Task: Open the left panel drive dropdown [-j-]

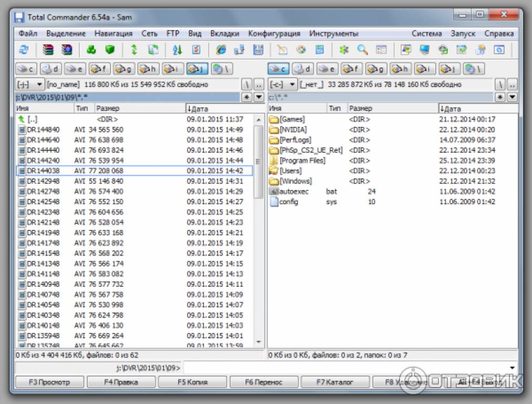Action: point(30,84)
